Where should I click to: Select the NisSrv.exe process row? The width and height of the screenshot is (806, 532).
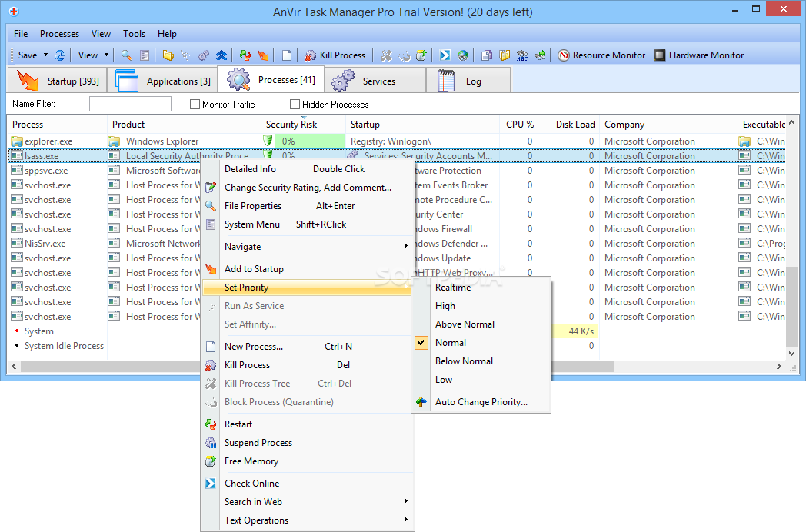[x=396, y=243]
